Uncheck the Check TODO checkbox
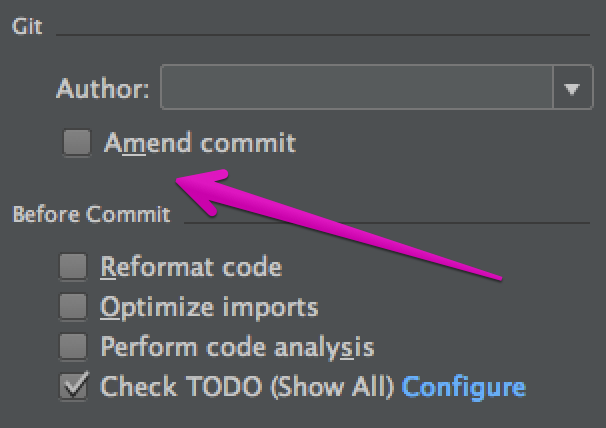The image size is (606, 428). point(73,385)
